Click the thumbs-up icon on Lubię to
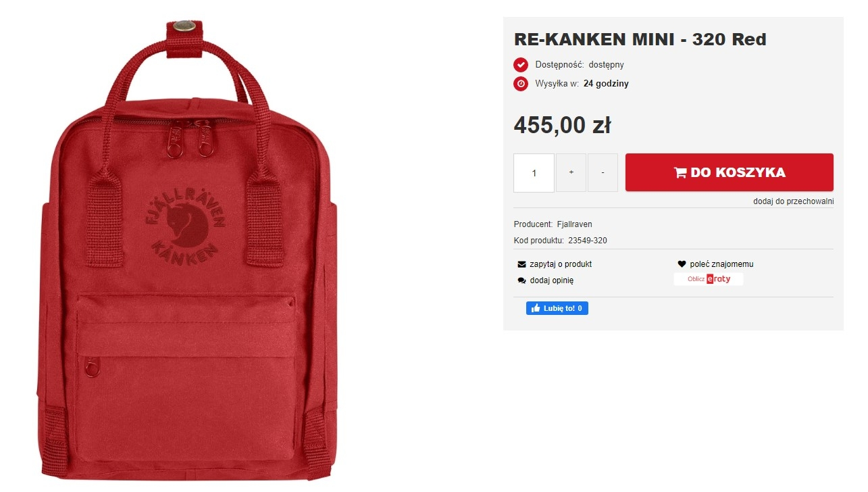868x492 pixels. [x=536, y=308]
